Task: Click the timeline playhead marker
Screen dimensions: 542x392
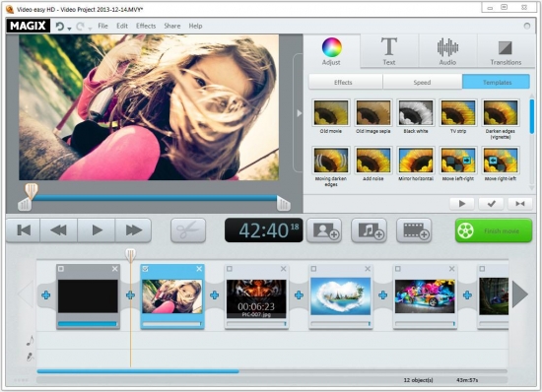Action: click(131, 255)
